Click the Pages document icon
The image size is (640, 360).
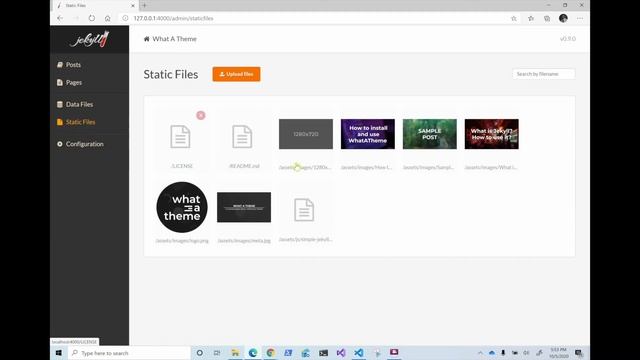point(60,82)
